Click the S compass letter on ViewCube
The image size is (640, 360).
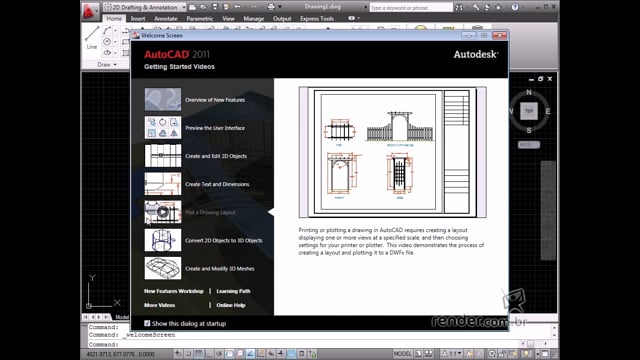tap(529, 131)
